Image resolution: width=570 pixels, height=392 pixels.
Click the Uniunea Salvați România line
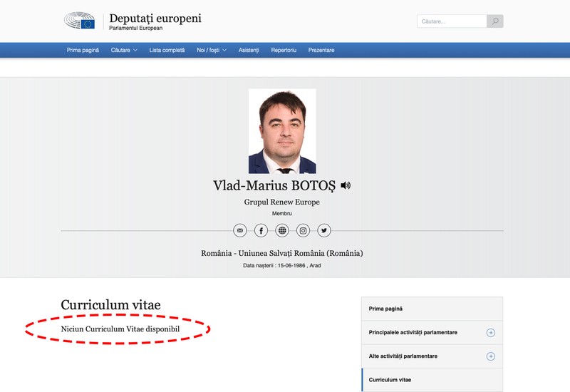[x=282, y=253]
